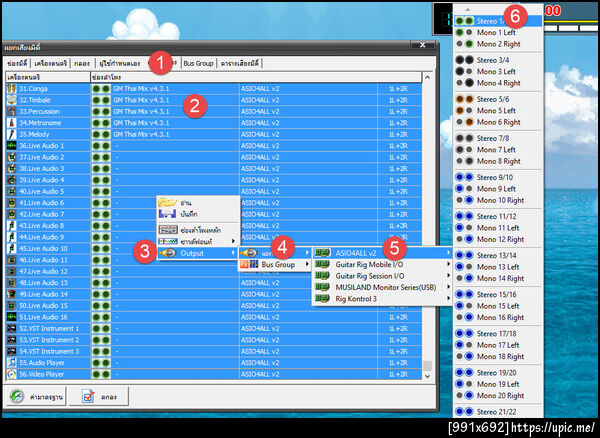
Task: Switch to the ช่องมิดี้ tab
Action: pos(17,63)
